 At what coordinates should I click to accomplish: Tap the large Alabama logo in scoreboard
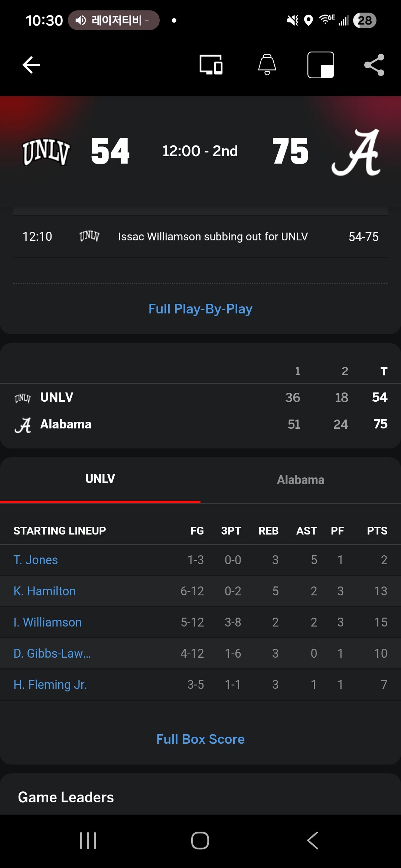tap(356, 152)
